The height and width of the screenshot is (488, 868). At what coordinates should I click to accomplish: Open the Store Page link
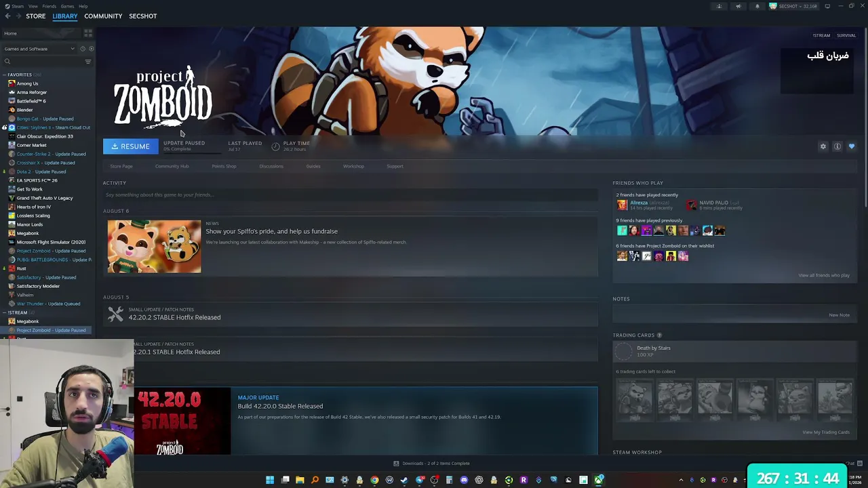tap(121, 166)
